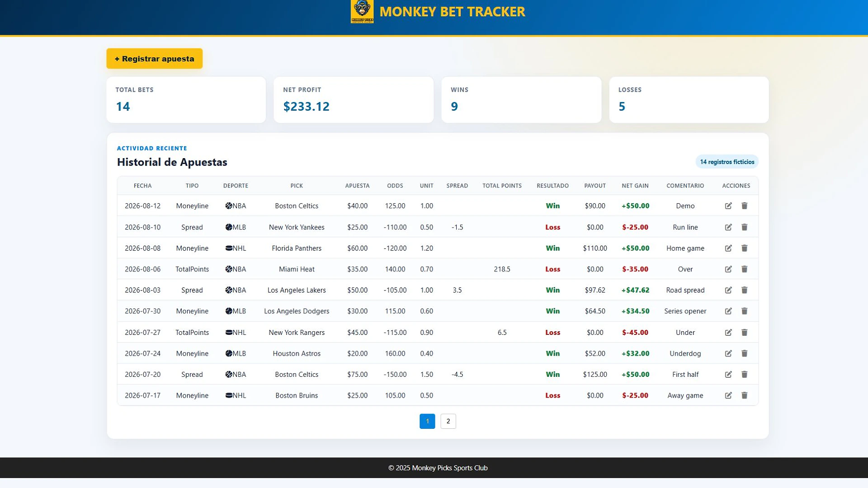
Task: Delete the Houston Astros bet
Action: pyautogui.click(x=745, y=354)
